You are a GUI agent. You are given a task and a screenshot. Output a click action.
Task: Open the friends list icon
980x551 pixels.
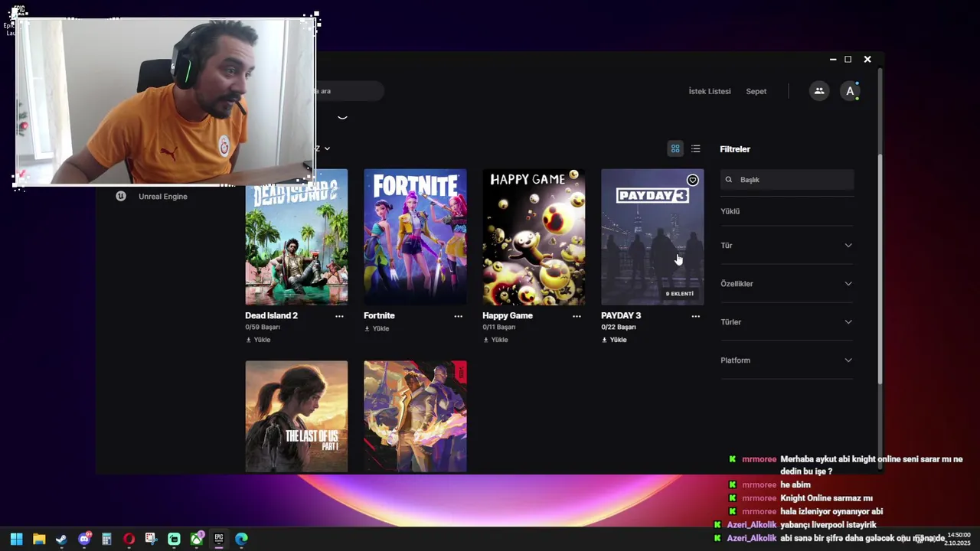pyautogui.click(x=819, y=91)
